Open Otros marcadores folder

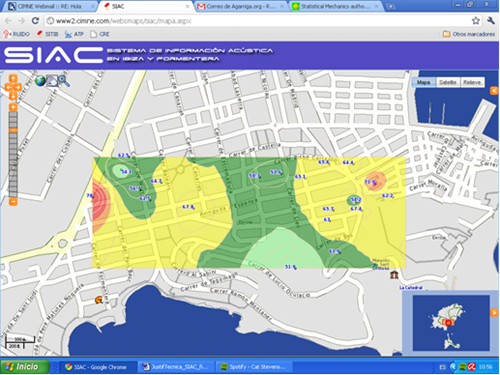point(469,34)
